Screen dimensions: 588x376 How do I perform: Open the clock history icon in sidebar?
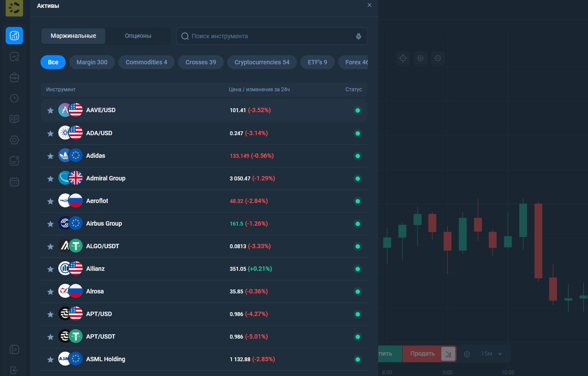point(14,98)
